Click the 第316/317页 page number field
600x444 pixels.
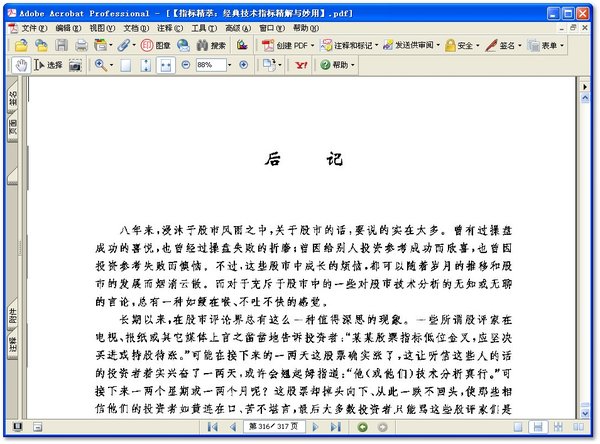tap(274, 426)
